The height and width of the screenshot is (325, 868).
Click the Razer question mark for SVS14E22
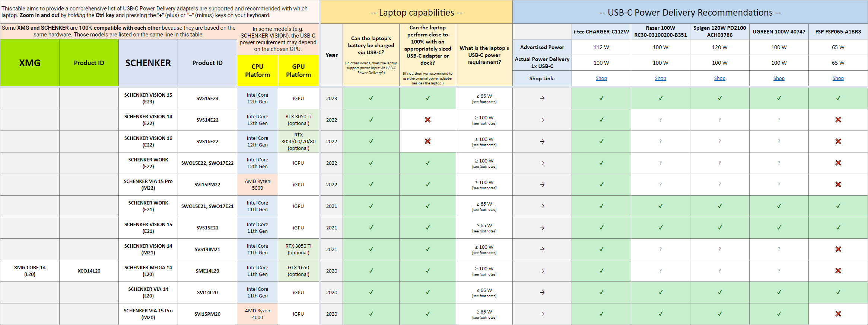(x=661, y=120)
